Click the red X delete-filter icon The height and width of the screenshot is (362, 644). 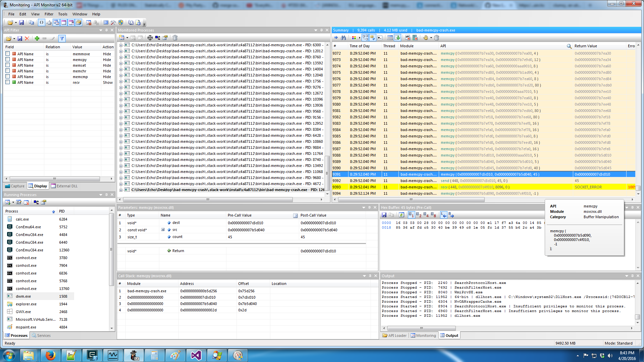(x=27, y=39)
